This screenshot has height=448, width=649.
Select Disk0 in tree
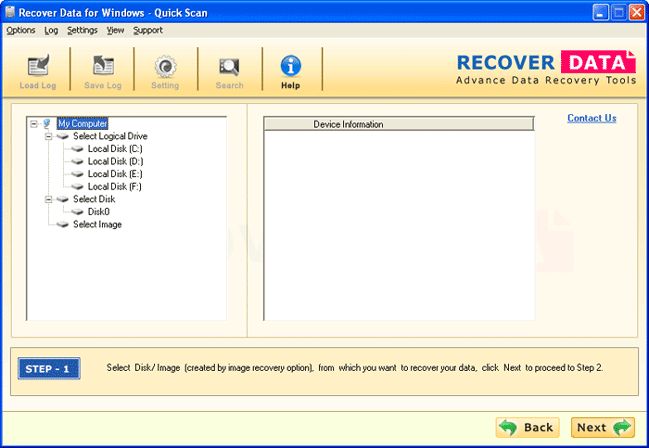click(x=99, y=212)
